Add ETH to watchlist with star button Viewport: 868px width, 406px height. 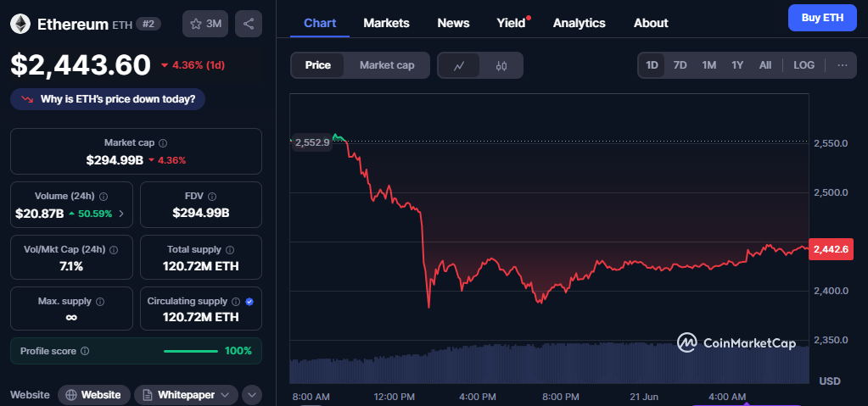click(205, 24)
